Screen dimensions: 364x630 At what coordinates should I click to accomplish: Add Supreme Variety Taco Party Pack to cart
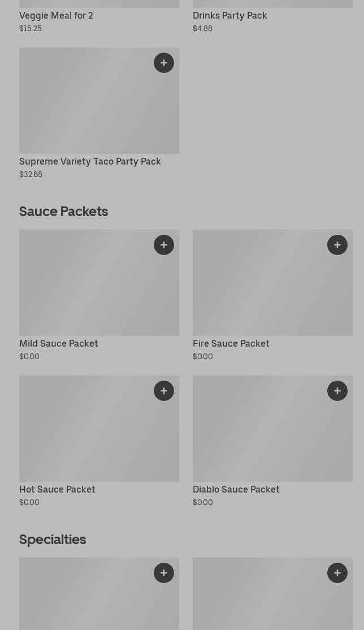coord(164,63)
